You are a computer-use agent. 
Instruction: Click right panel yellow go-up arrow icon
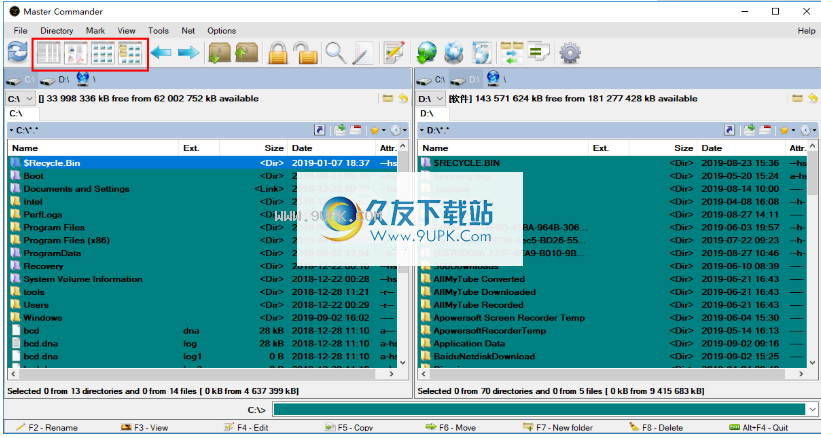813,98
